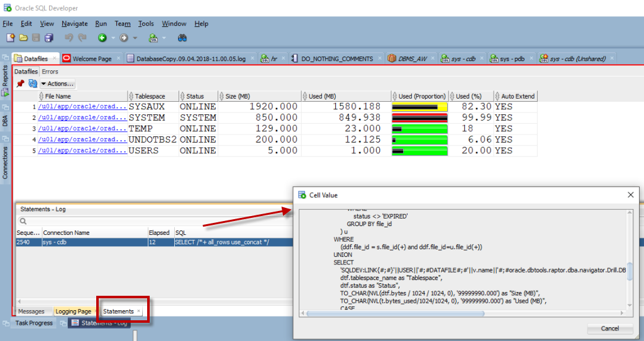Screen dimensions: 644x341
Task: Sort by File Name column header
Action: 83,96
